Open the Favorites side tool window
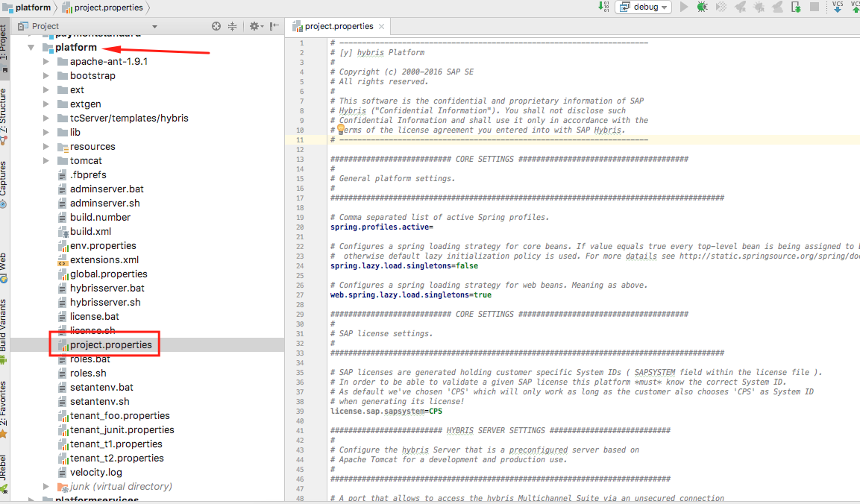The height and width of the screenshot is (504, 860). [x=4, y=409]
